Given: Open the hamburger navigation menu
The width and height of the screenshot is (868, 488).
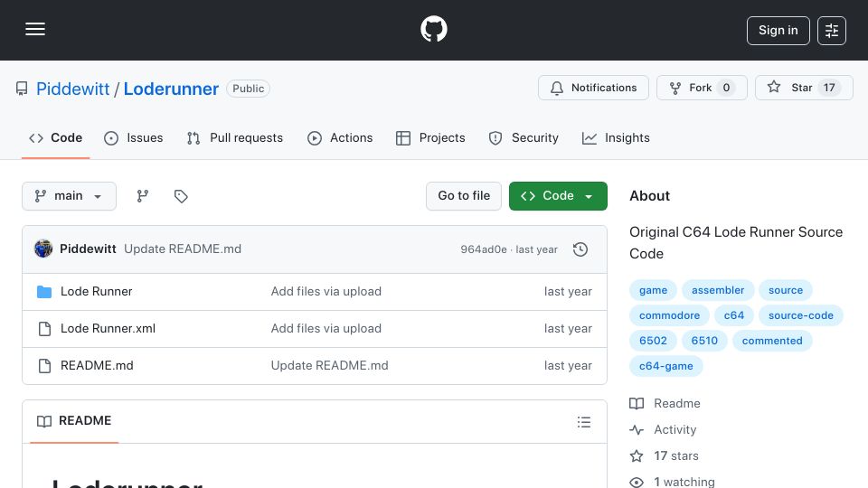Looking at the screenshot, I should coord(35,29).
